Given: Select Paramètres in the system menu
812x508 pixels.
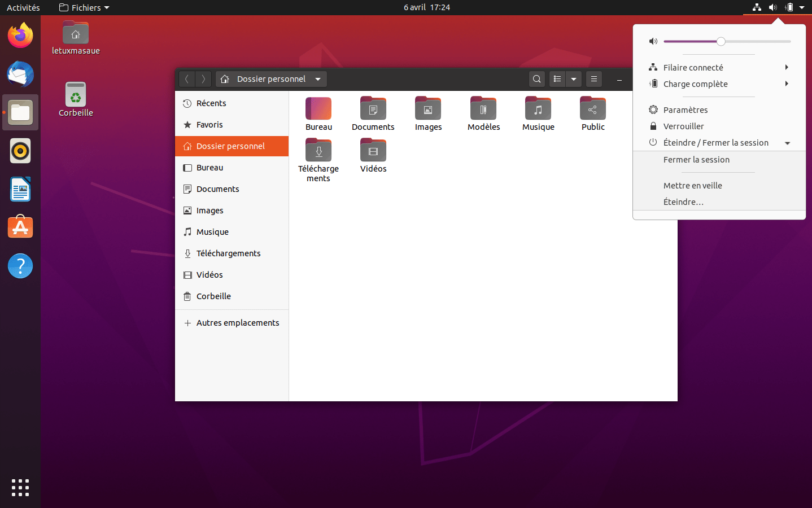Looking at the screenshot, I should pyautogui.click(x=685, y=110).
